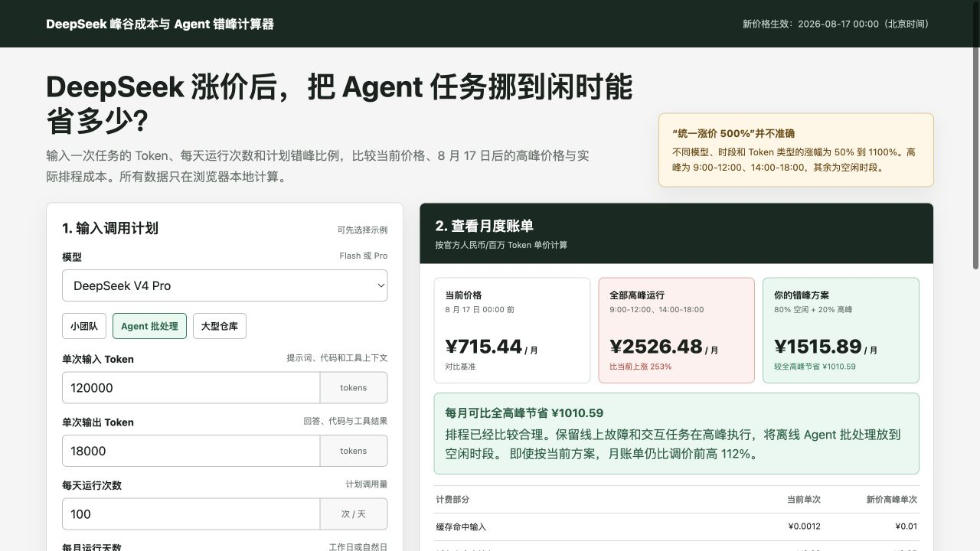The image size is (980, 551).
Task: Open the 模型 dropdown showing DeepSeek V4 Pro
Action: 224,285
